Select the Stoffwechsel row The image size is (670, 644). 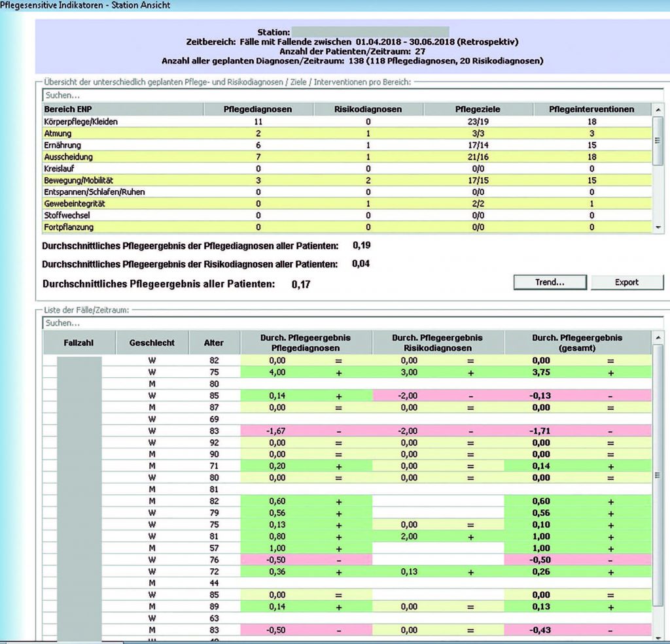pos(347,216)
